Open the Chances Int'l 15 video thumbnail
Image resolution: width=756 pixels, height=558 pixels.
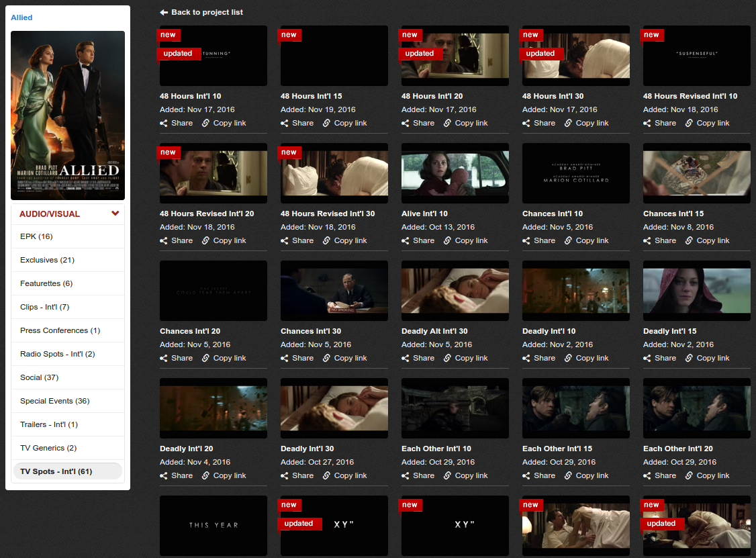pos(697,173)
